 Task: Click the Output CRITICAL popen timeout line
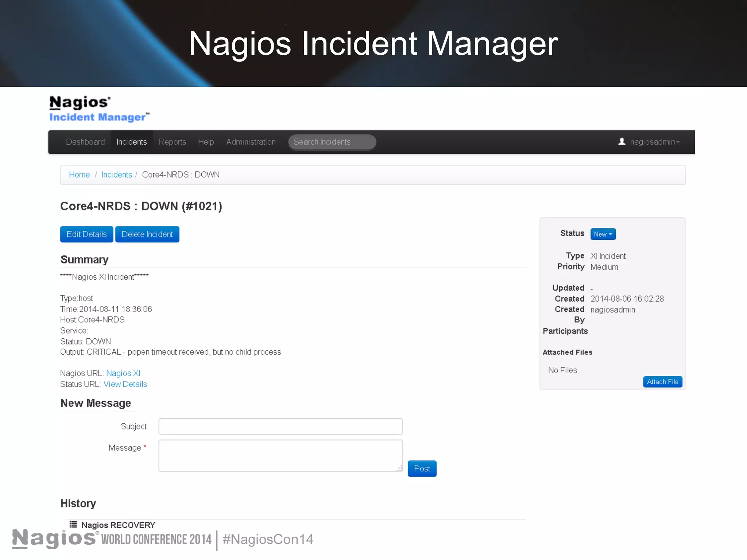(x=170, y=352)
